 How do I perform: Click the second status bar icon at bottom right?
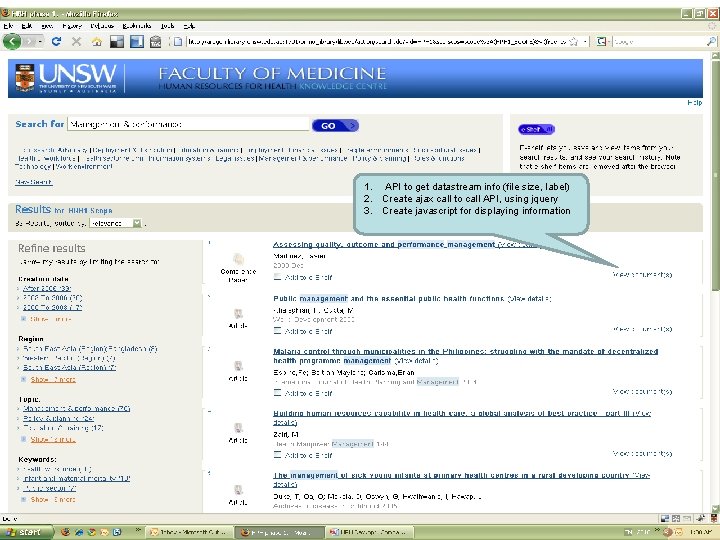point(676,518)
